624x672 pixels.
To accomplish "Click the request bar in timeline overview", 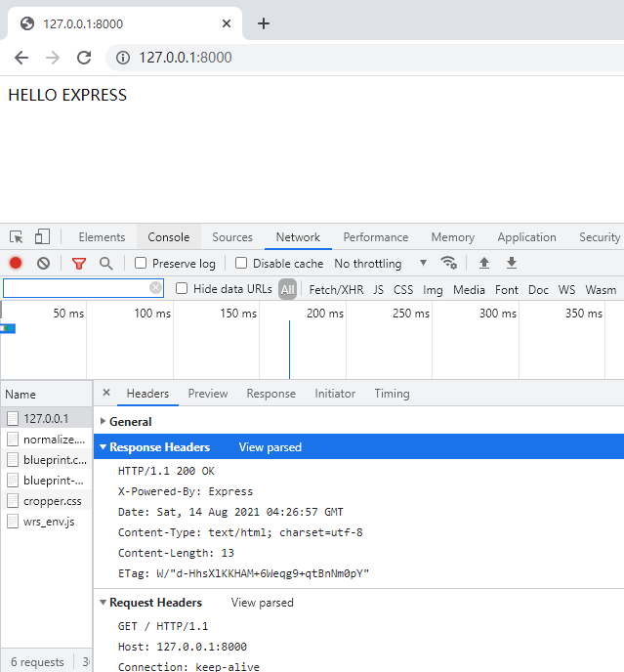I will (8, 328).
